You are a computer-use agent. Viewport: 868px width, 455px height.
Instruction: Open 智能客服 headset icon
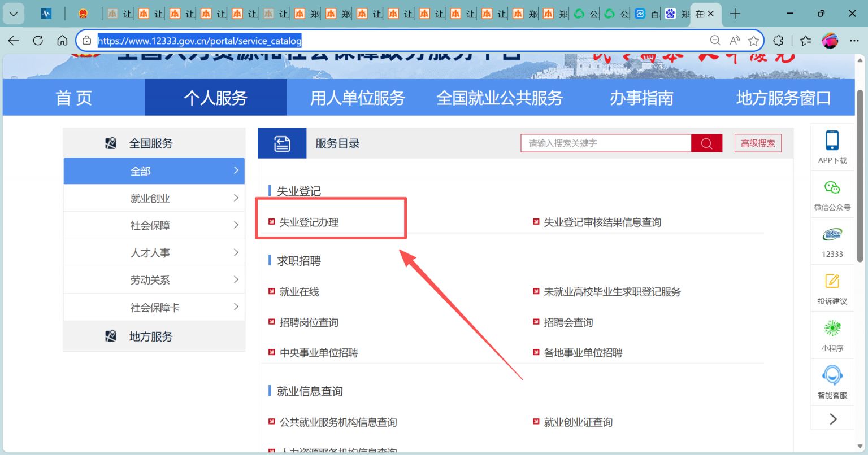pos(832,375)
